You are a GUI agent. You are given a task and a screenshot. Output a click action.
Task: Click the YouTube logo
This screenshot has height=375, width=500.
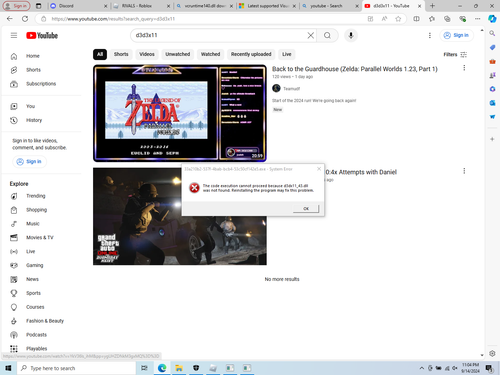pyautogui.click(x=42, y=35)
